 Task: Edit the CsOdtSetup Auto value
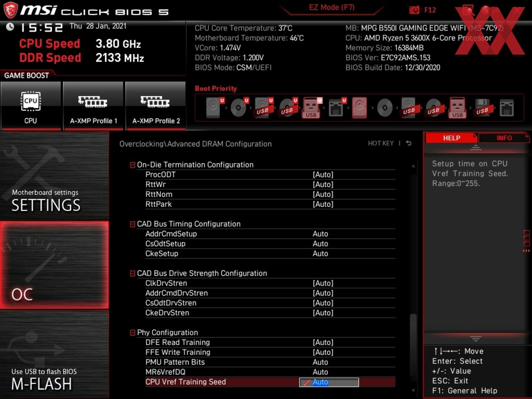pyautogui.click(x=320, y=243)
